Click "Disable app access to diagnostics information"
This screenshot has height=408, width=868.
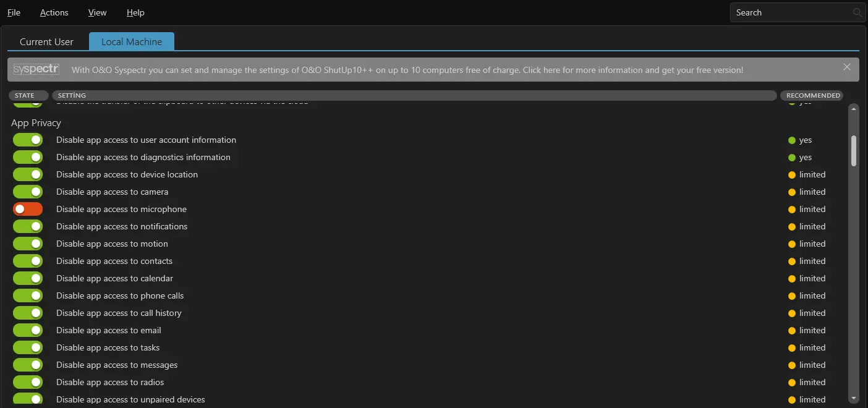tap(143, 157)
